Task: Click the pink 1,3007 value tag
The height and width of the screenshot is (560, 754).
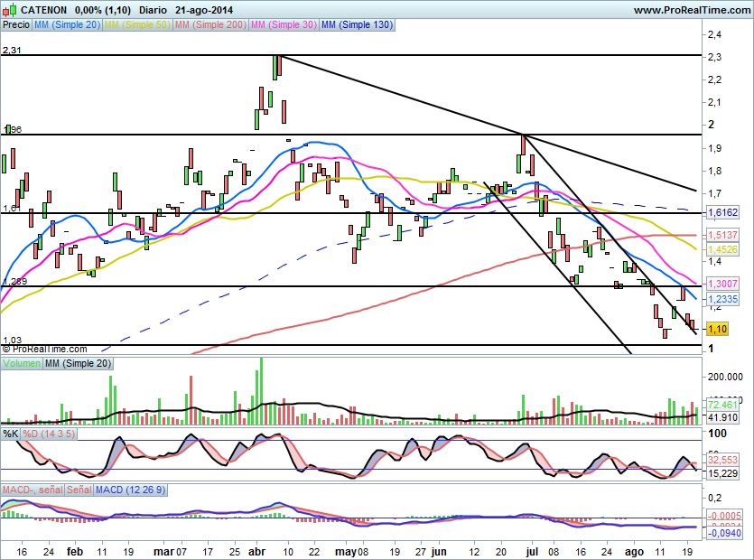Action: coord(721,283)
